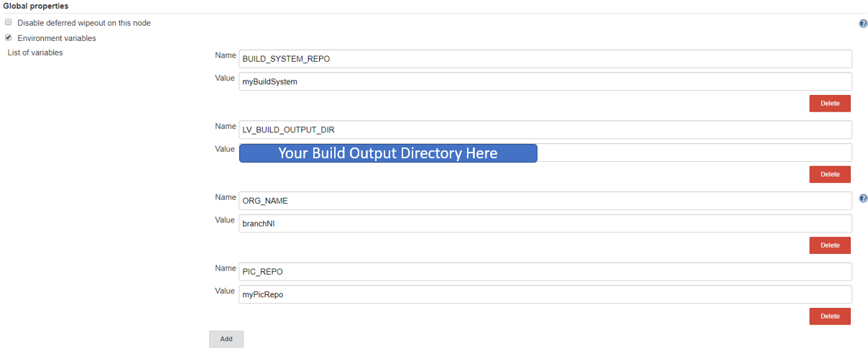
Task: Delete the PIC_REPO variable
Action: click(x=829, y=316)
